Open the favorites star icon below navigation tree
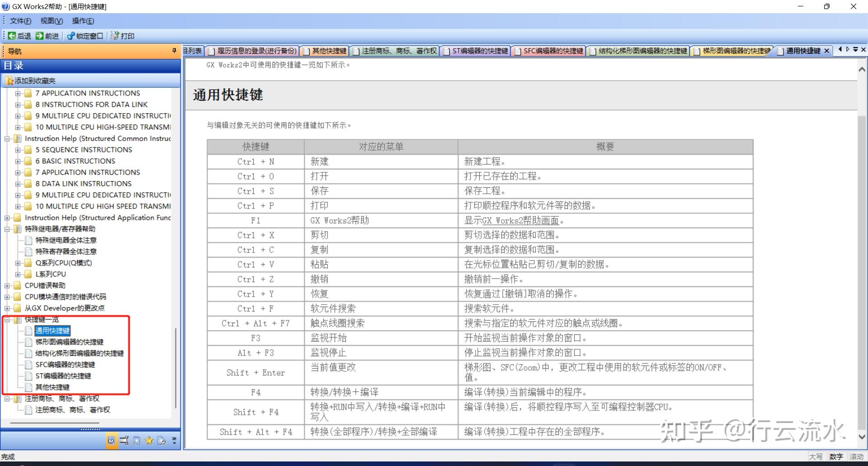The width and height of the screenshot is (868, 466). click(149, 440)
